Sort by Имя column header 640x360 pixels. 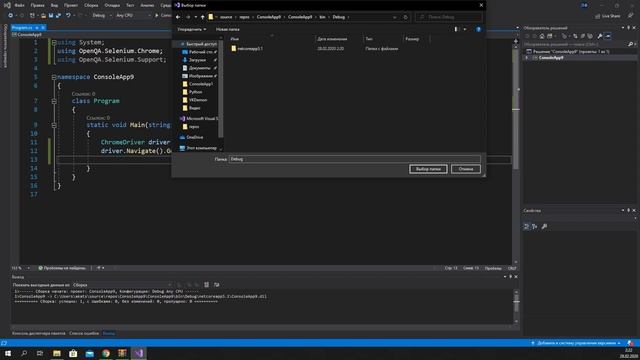pyautogui.click(x=235, y=39)
